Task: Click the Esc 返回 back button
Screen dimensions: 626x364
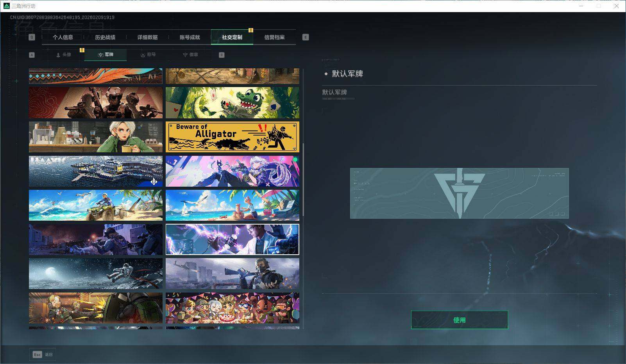Action: point(43,355)
